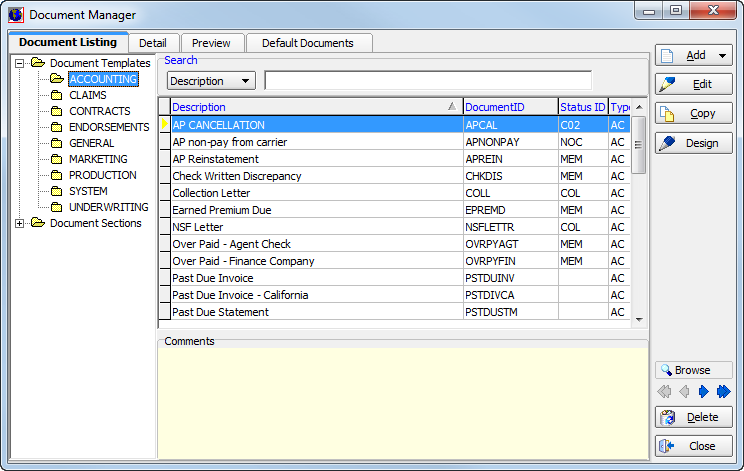Screen dimensions: 744x471
Task: Click the next-record blue arrow icon
Action: tap(703, 391)
